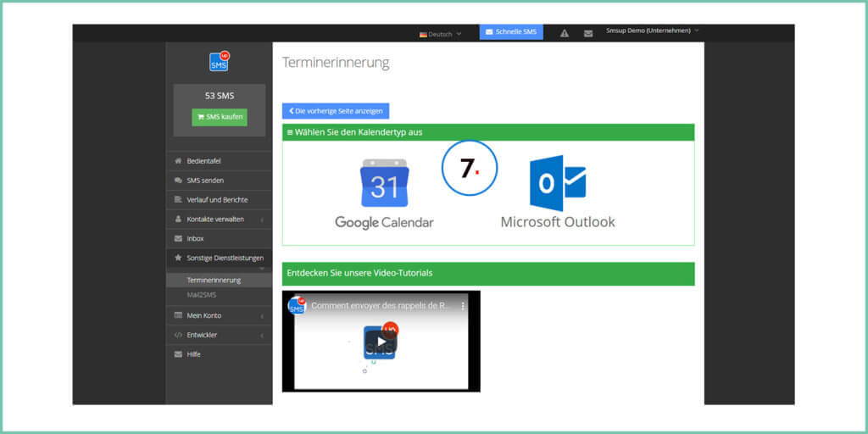Image resolution: width=868 pixels, height=434 pixels.
Task: Collapse the Sonstige Dienstleistungen chevron
Action: pos(262,269)
